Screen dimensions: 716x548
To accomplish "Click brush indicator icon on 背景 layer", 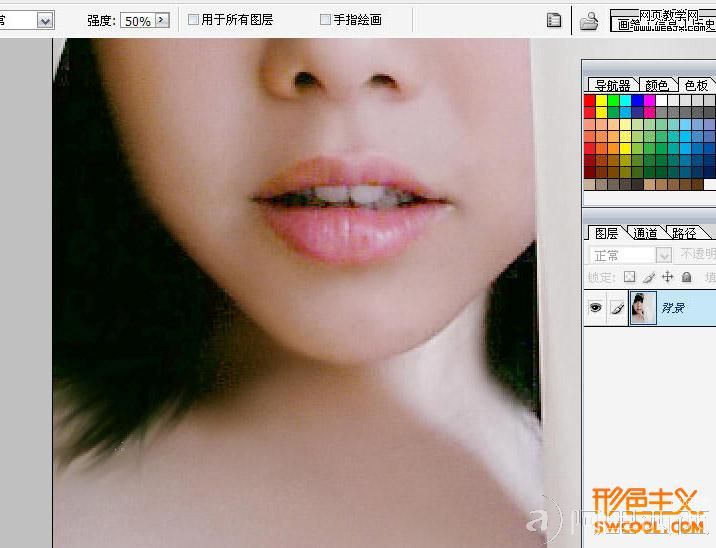I will point(617,308).
